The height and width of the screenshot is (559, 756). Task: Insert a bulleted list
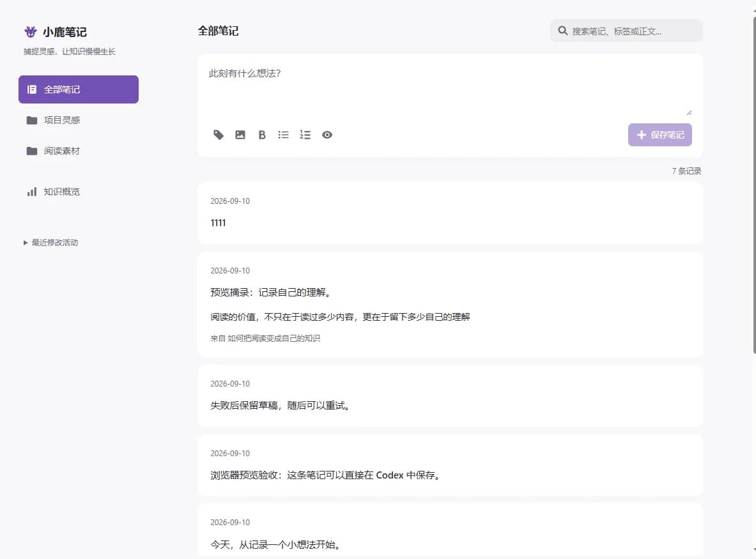coord(284,135)
